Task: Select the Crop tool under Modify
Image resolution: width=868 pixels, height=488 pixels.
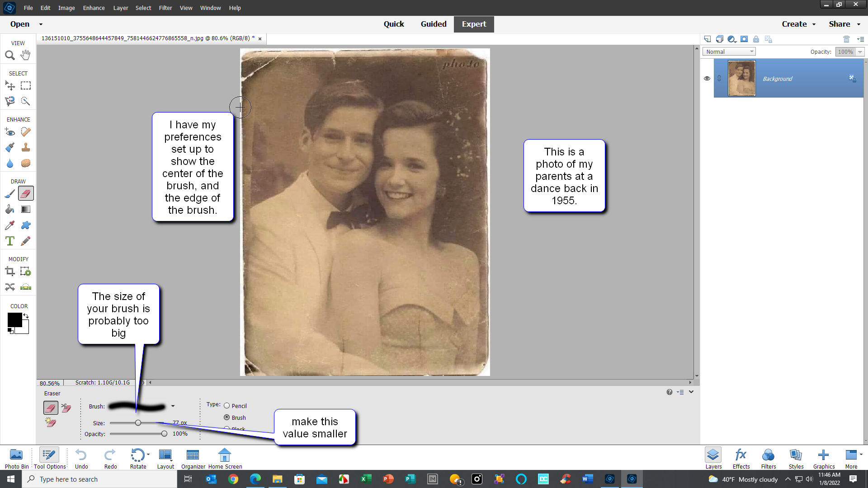Action: click(10, 271)
